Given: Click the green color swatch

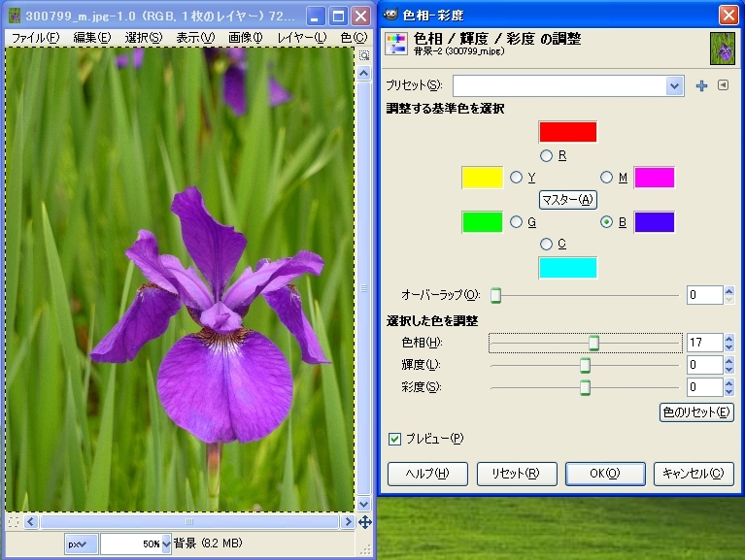Looking at the screenshot, I should pyautogui.click(x=482, y=222).
